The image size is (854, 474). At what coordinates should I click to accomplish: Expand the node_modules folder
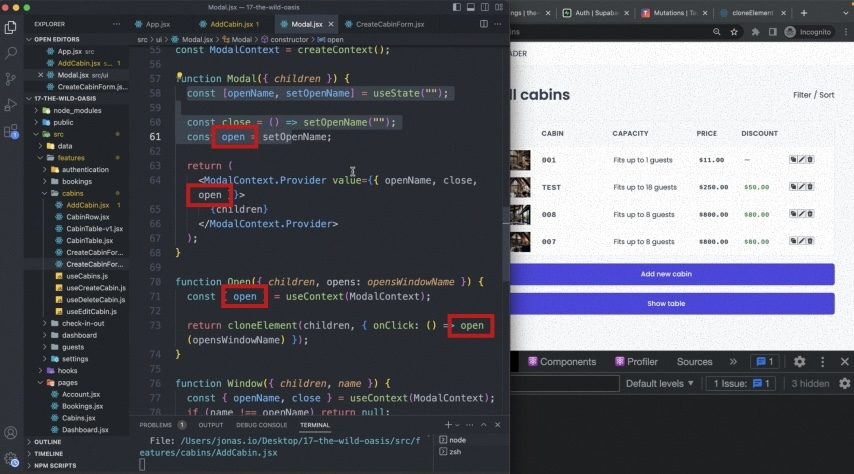coord(74,110)
